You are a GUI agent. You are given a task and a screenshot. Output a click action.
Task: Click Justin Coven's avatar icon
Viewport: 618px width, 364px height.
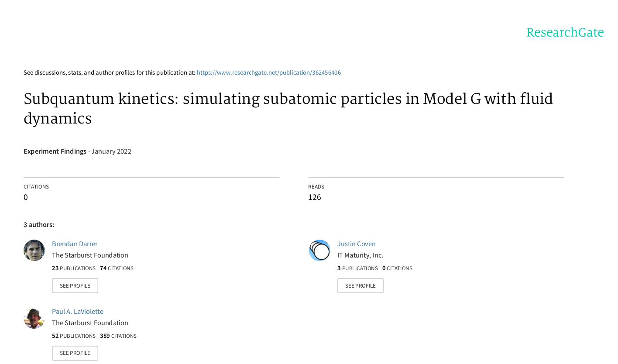pos(319,251)
